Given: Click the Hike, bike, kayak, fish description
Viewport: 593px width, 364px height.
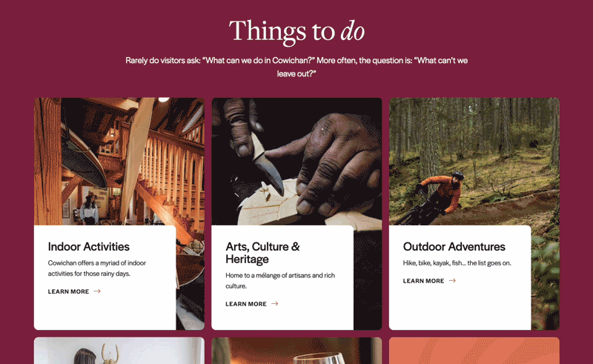Looking at the screenshot, I should click(457, 263).
